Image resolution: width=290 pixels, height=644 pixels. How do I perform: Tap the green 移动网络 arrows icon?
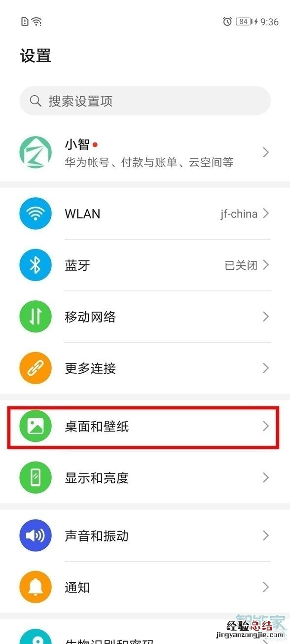(35, 317)
